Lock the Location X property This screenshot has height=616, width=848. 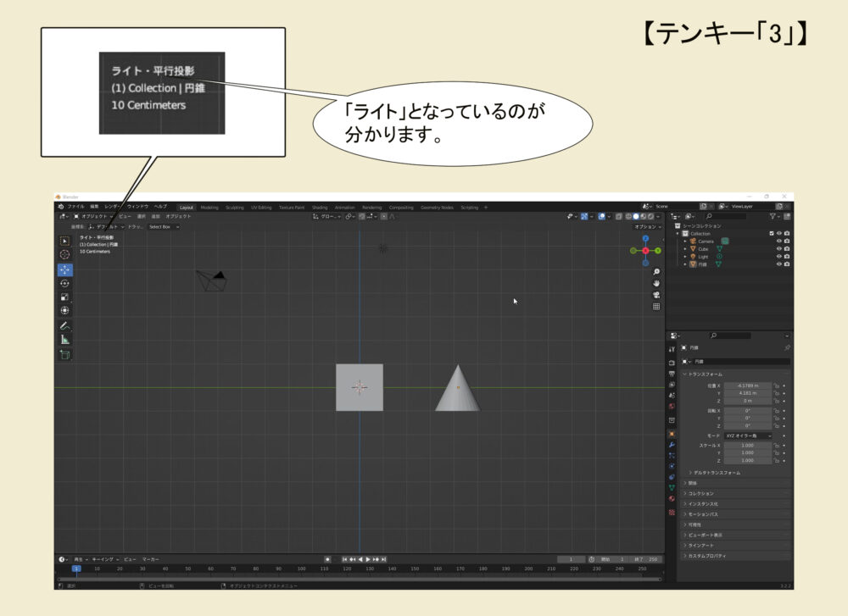776,386
